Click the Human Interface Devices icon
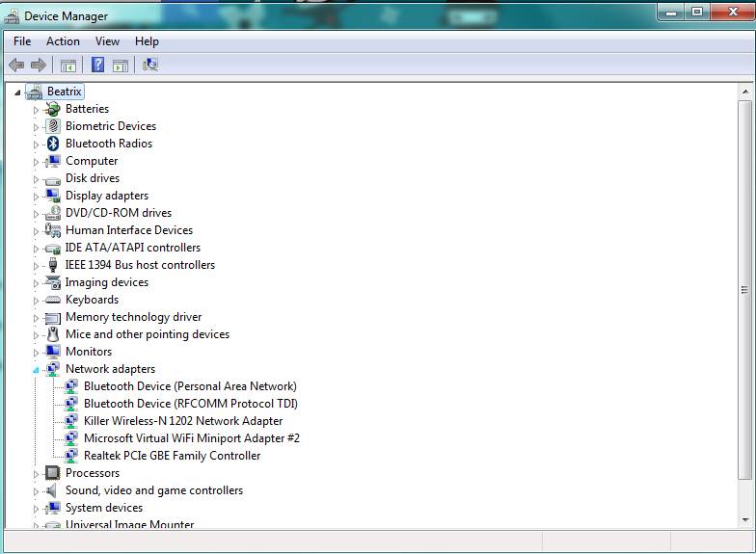756x554 pixels. coord(52,230)
